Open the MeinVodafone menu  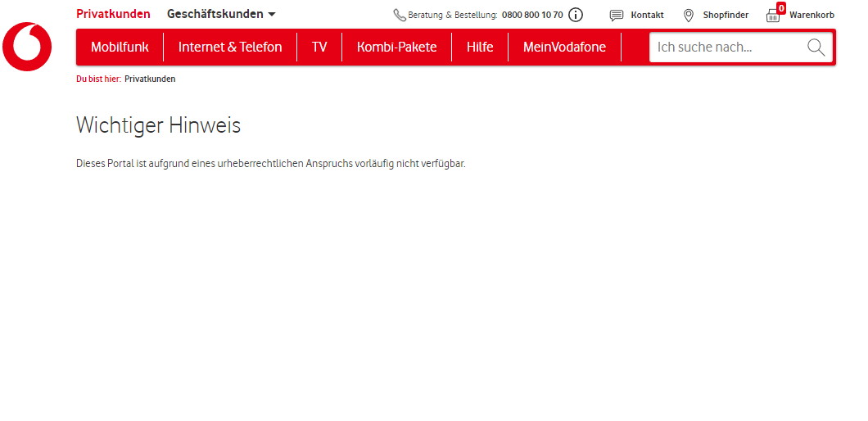[x=565, y=47]
